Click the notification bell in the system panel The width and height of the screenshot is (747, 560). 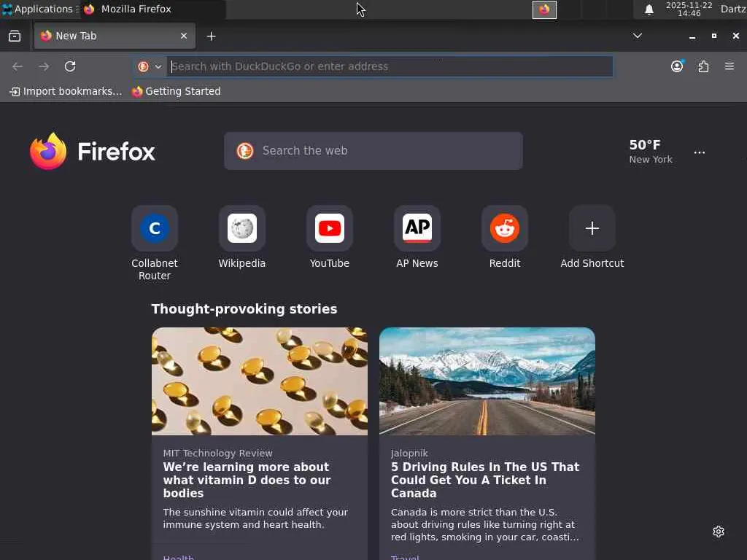649,9
